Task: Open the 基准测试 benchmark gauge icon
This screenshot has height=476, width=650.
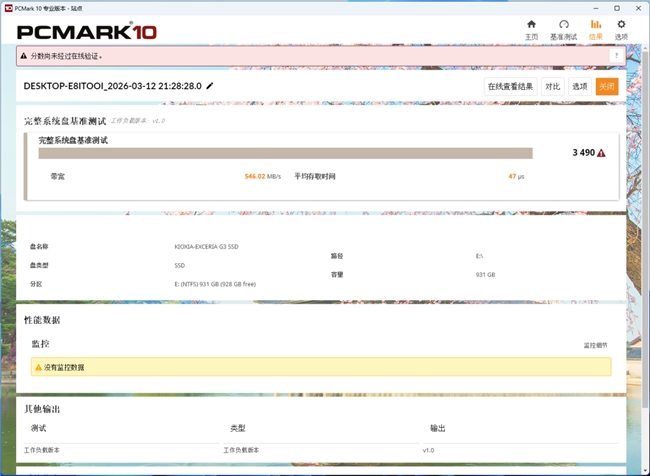Action: (x=563, y=30)
